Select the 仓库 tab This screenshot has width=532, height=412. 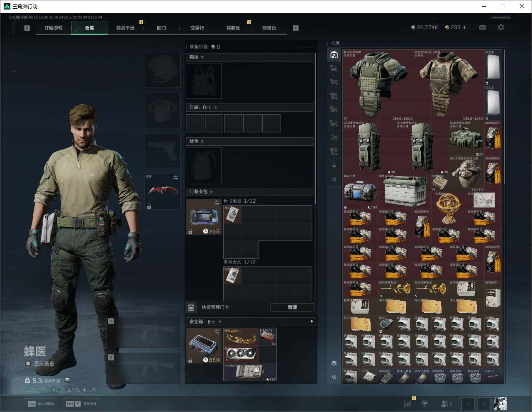(x=89, y=28)
